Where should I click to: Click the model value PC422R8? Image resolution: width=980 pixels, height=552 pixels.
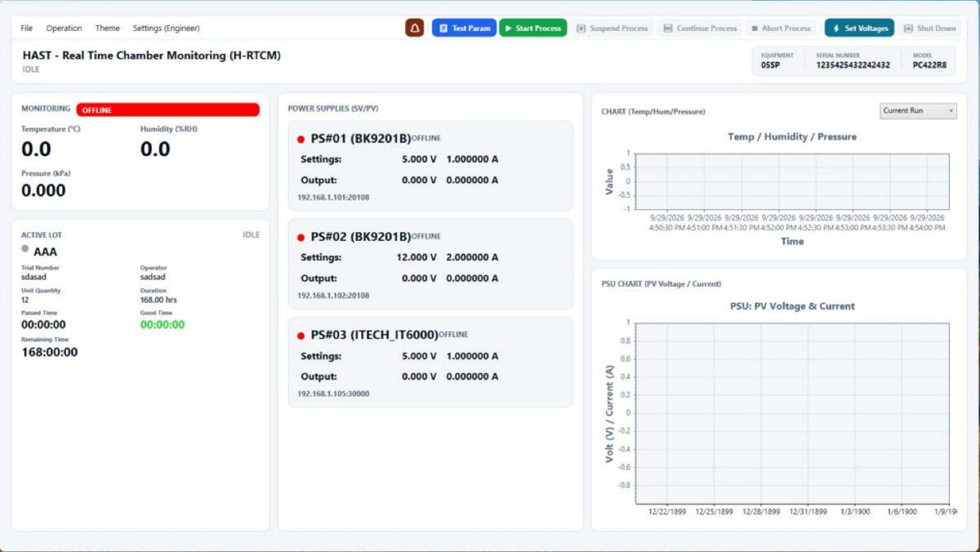tap(929, 65)
